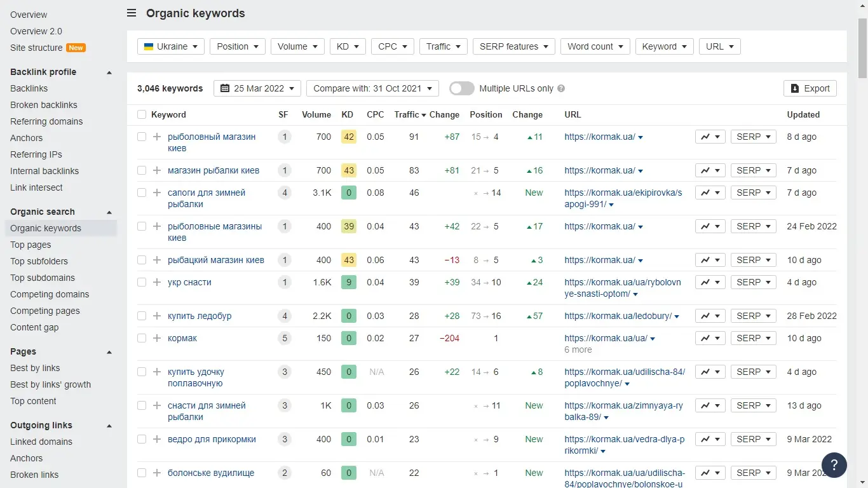868x488 pixels.
Task: Expand the SERP features filter
Action: click(513, 46)
